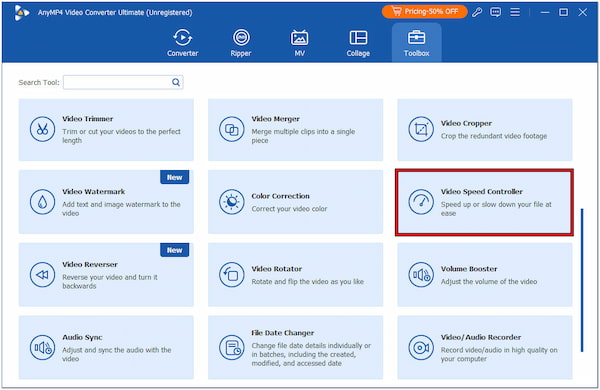This screenshot has width=600, height=390.
Task: Open the Video Trimmer scissors icon
Action: [42, 129]
